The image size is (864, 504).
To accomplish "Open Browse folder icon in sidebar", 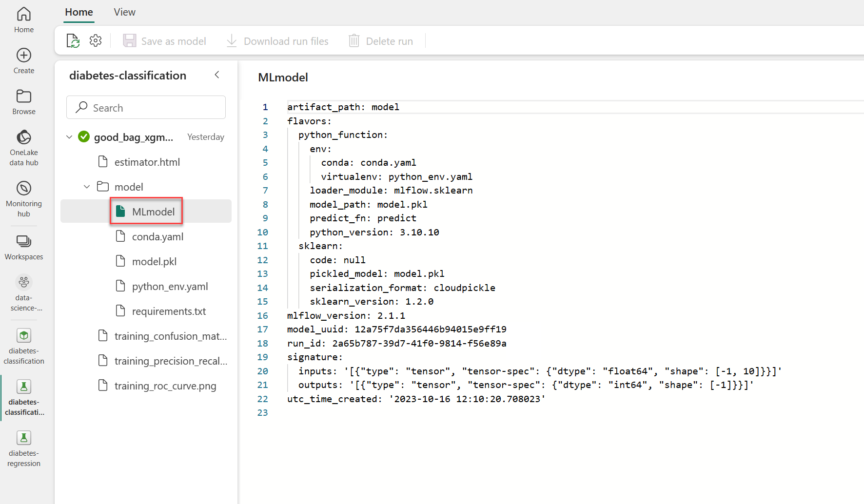I will point(24,96).
